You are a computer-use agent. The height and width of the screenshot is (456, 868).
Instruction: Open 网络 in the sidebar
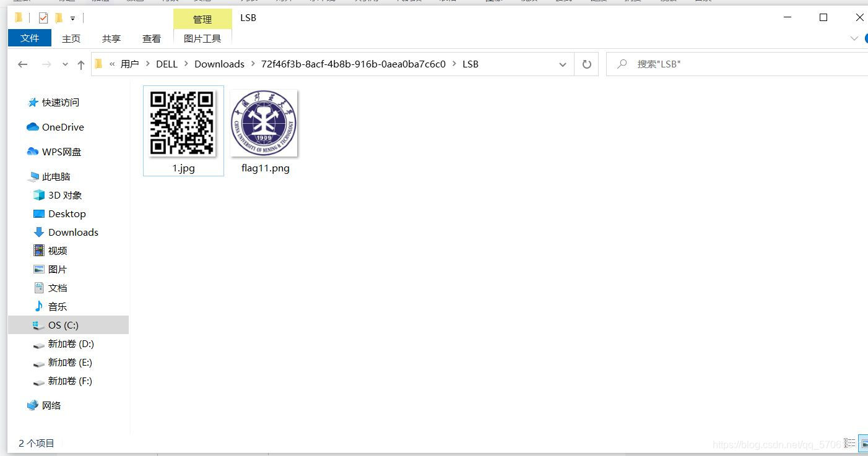pos(45,405)
